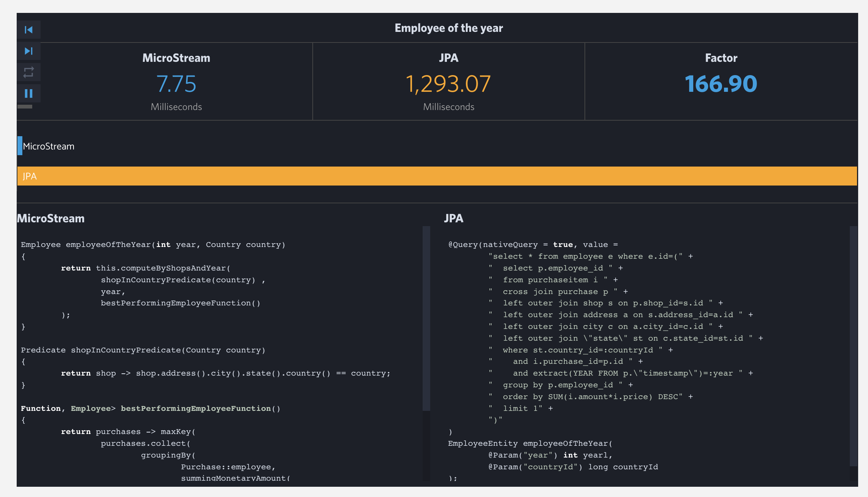The width and height of the screenshot is (868, 497).
Task: Click the 'select * from employee e' line
Action: (591, 256)
